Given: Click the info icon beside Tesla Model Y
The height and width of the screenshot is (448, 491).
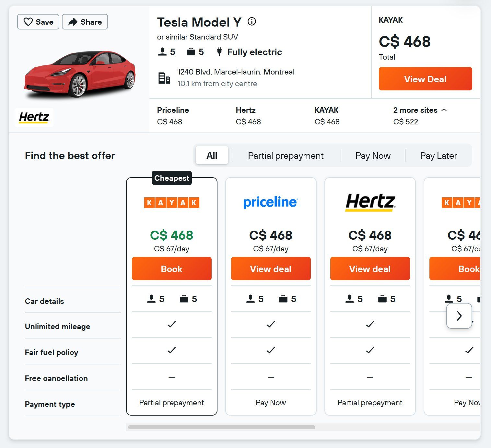Looking at the screenshot, I should [252, 21].
